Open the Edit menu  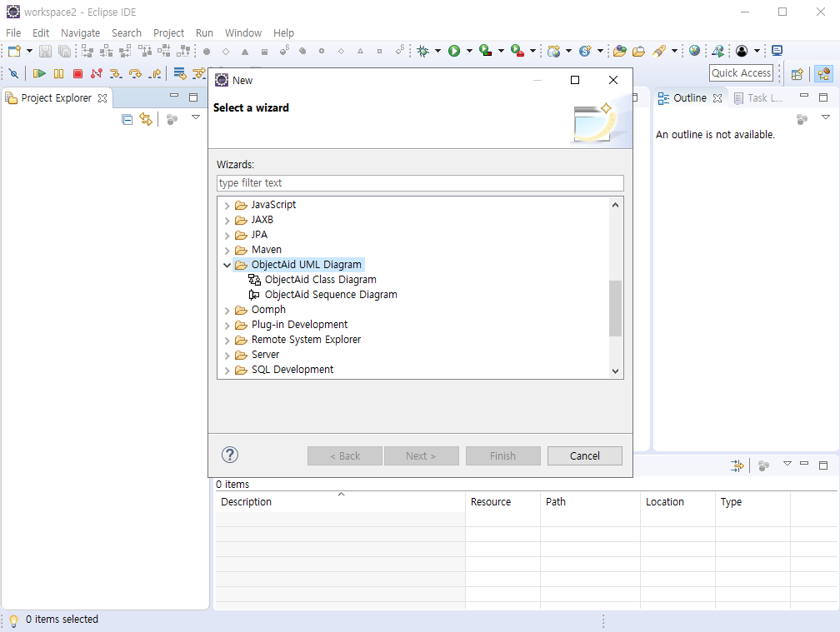pyautogui.click(x=41, y=33)
